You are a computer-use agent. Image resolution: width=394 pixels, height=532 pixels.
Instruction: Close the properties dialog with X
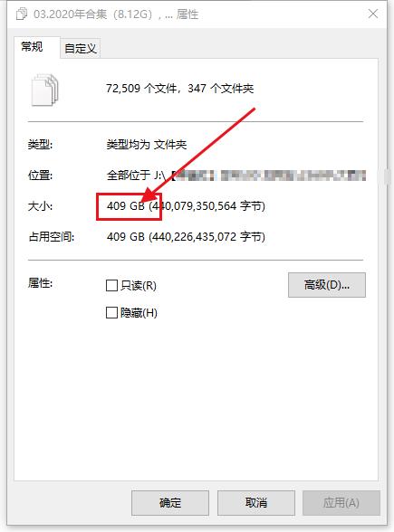[x=373, y=14]
